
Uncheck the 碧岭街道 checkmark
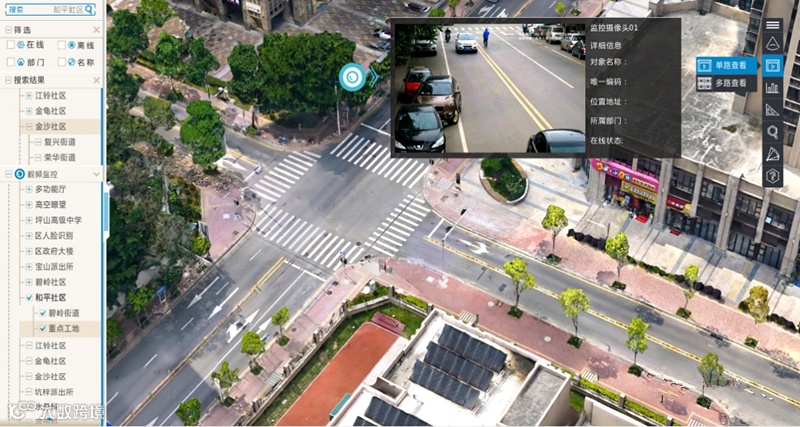43,313
